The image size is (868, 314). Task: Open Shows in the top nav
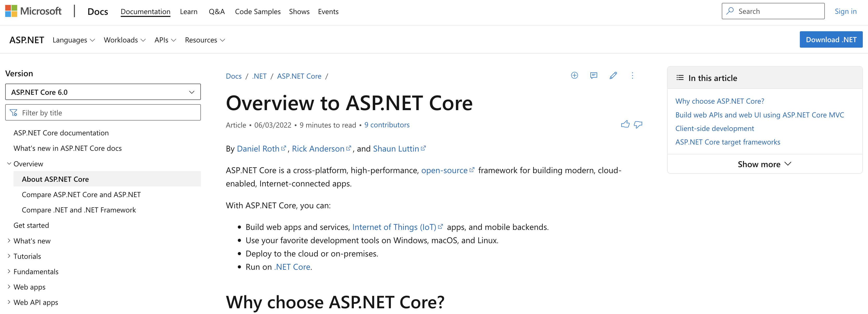tap(299, 11)
